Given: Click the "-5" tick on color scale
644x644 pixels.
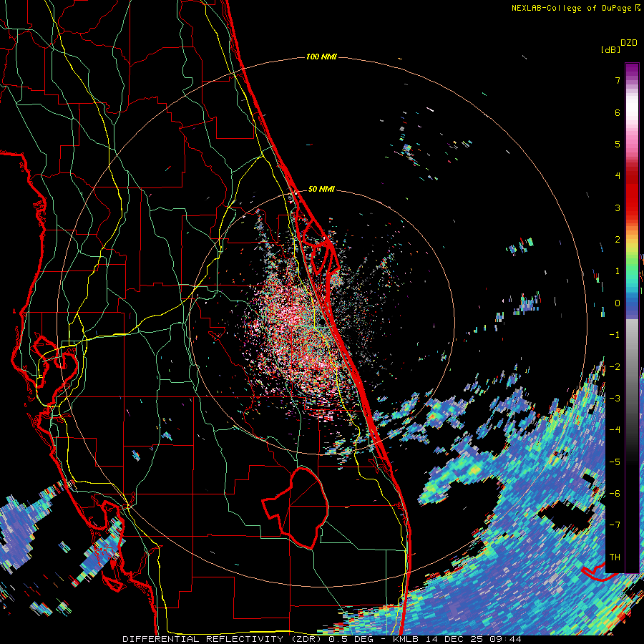Looking at the screenshot, I should point(615,462).
